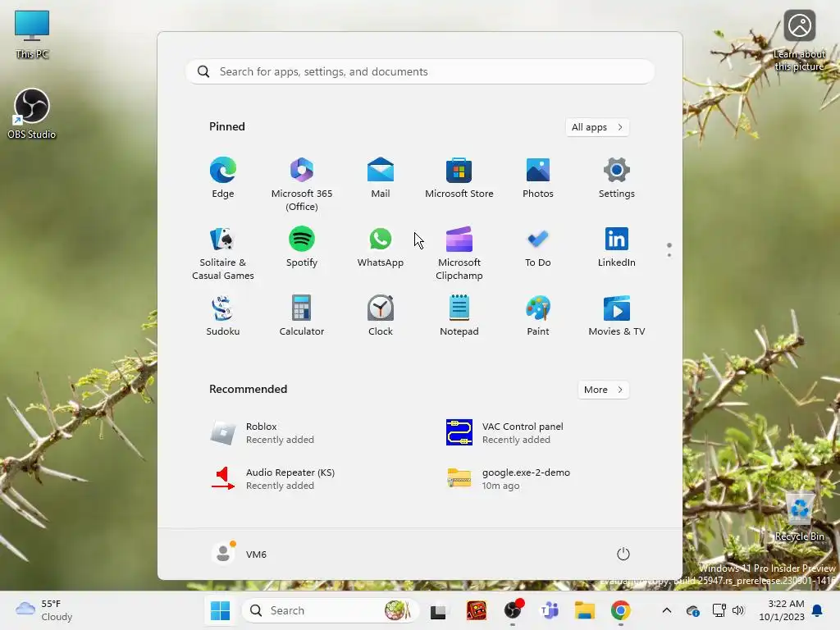Launch WhatsApp
The image size is (840, 630).
click(381, 247)
